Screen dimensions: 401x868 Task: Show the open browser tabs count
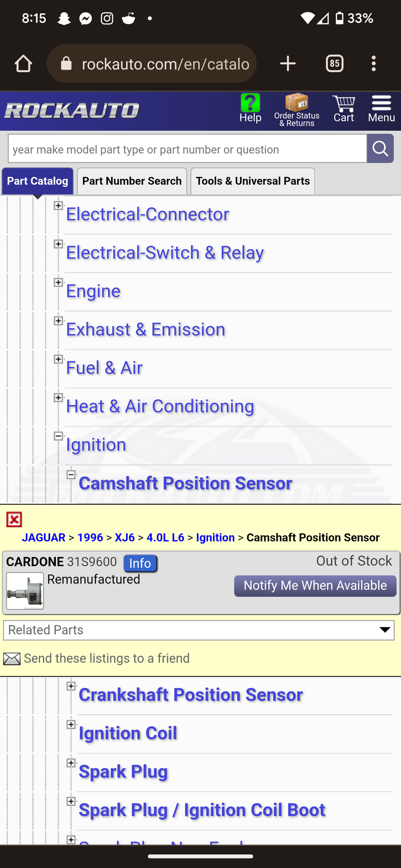coord(334,64)
